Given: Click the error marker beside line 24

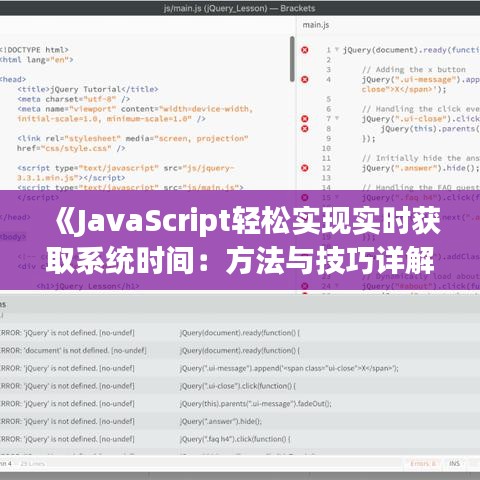Looking at the screenshot, I should (305, 286).
